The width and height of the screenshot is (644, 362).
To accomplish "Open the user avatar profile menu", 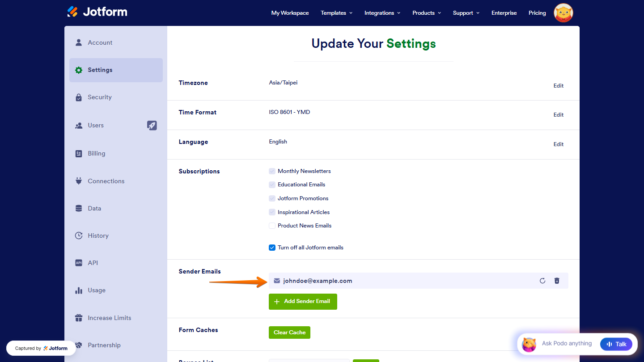I will coord(563,13).
